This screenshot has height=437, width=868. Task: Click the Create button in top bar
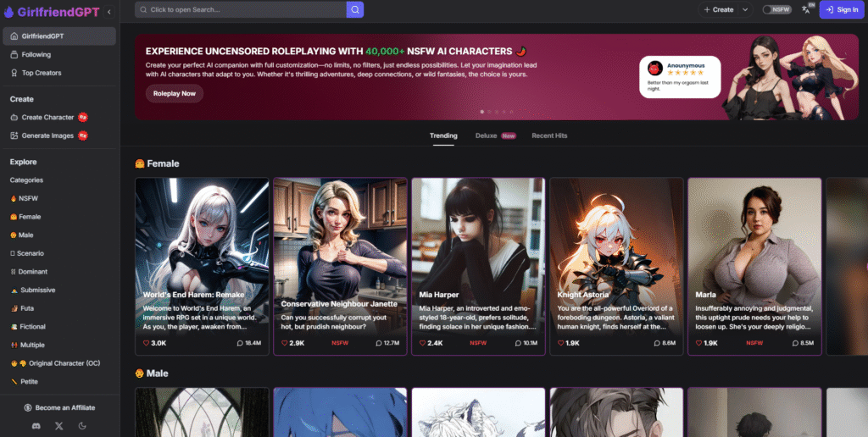click(719, 9)
